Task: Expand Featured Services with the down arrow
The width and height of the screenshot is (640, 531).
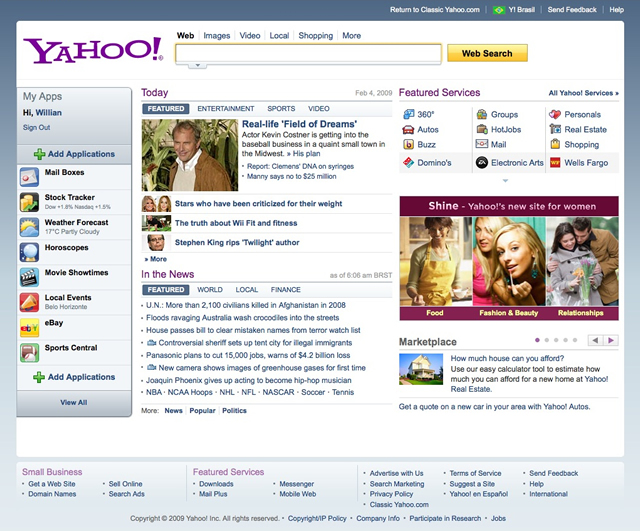Action: click(505, 180)
